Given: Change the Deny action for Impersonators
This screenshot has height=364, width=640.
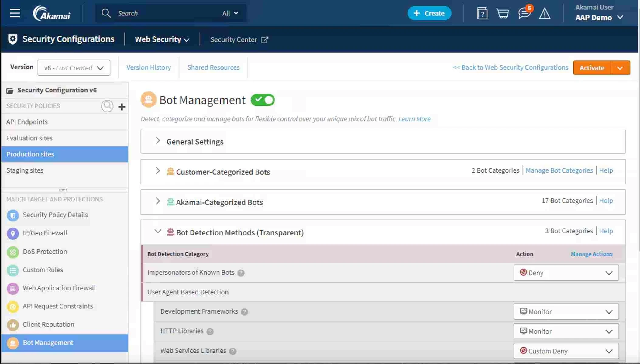Looking at the screenshot, I should pyautogui.click(x=566, y=273).
